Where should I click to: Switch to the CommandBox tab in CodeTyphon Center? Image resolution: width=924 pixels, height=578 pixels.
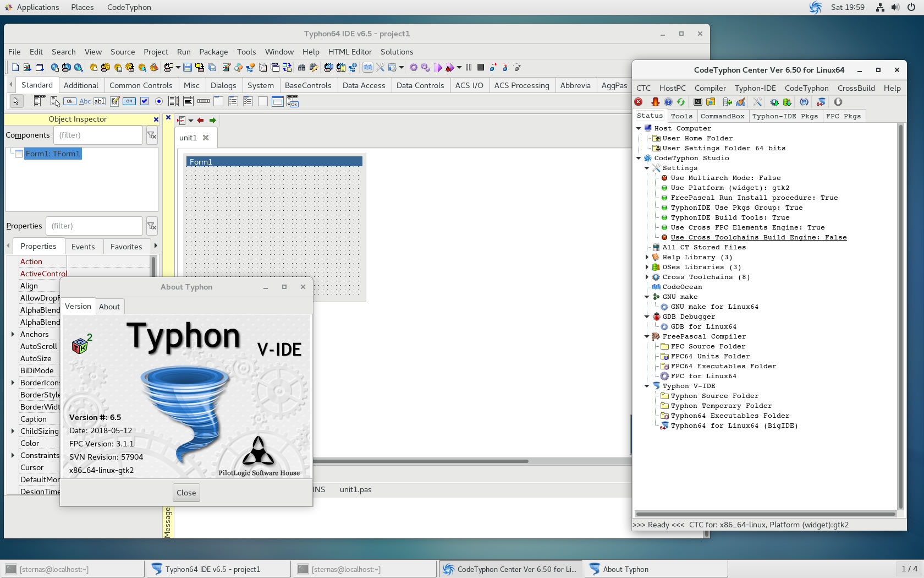point(722,116)
